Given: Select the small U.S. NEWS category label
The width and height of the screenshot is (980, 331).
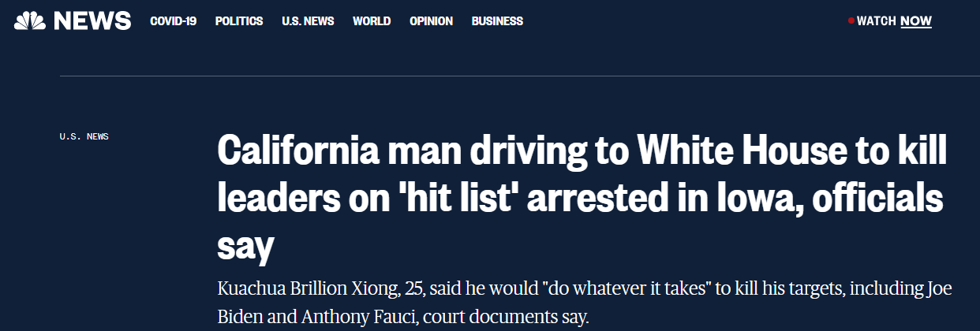Looking at the screenshot, I should coord(84,136).
